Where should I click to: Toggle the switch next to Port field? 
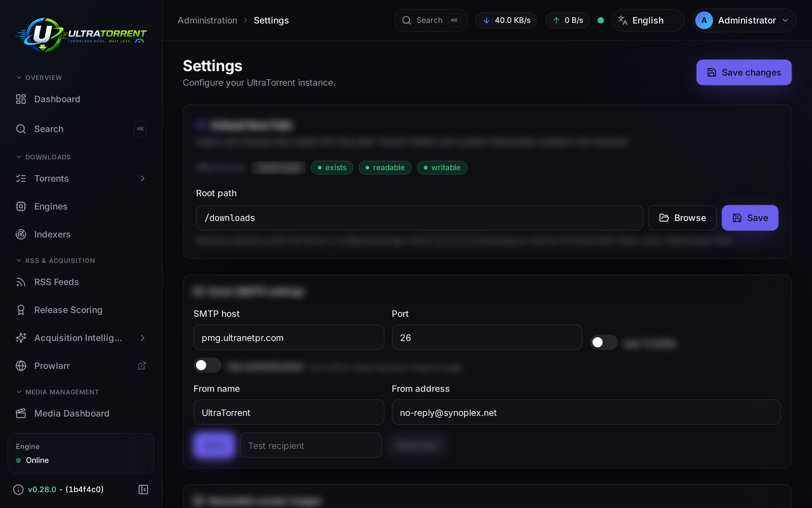604,342
